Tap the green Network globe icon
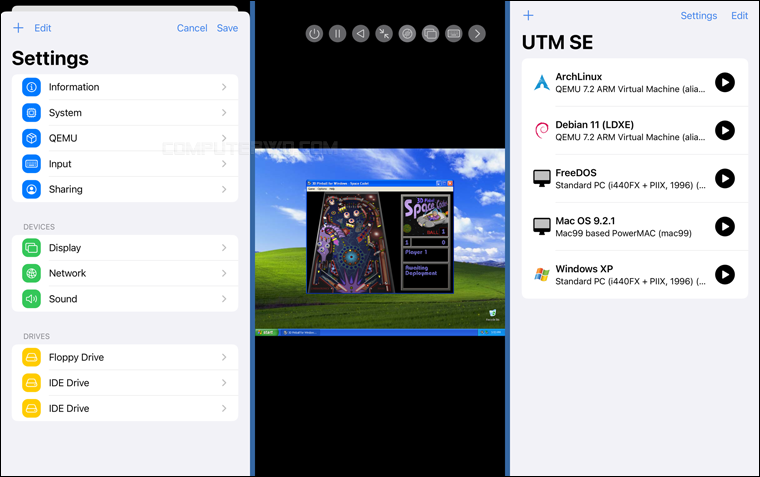Viewport: 760px width, 477px height. coord(32,273)
